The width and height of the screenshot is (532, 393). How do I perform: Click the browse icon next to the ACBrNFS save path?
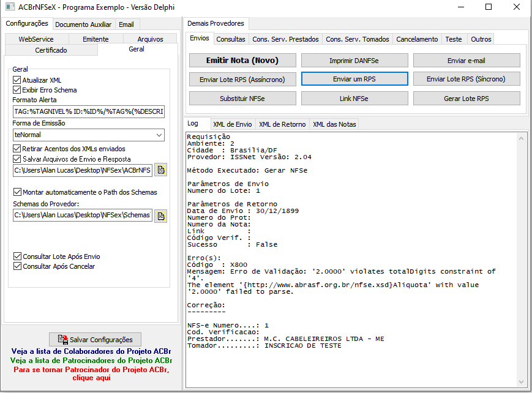(161, 170)
